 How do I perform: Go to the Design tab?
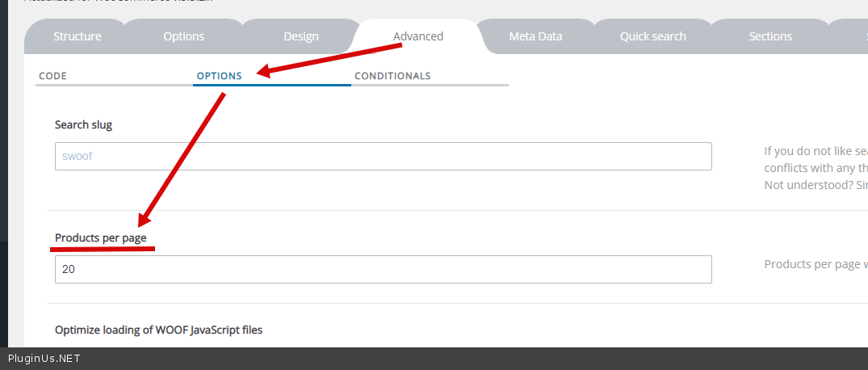point(301,36)
